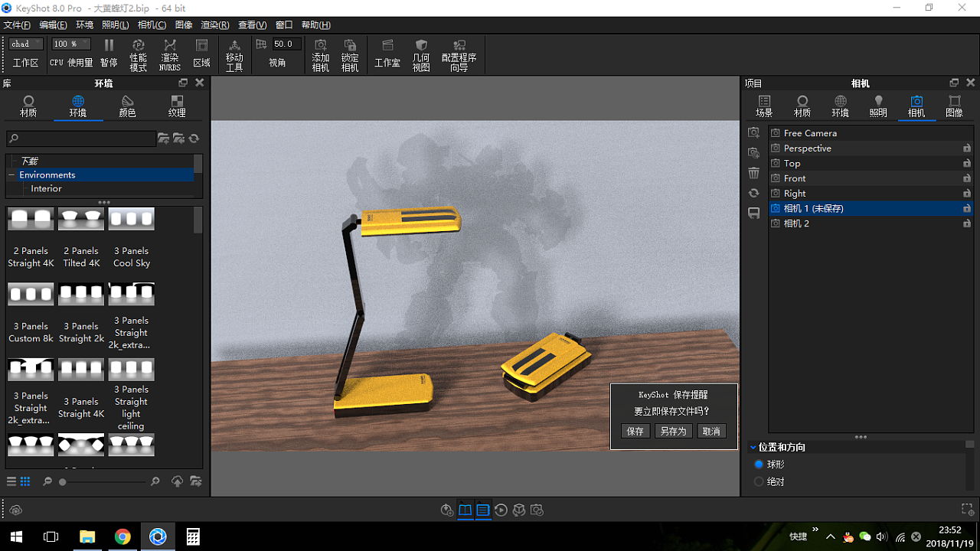Screen dimensions: 980x551
Task: Switch to the 照明 tab in Project panel
Action: [x=878, y=106]
